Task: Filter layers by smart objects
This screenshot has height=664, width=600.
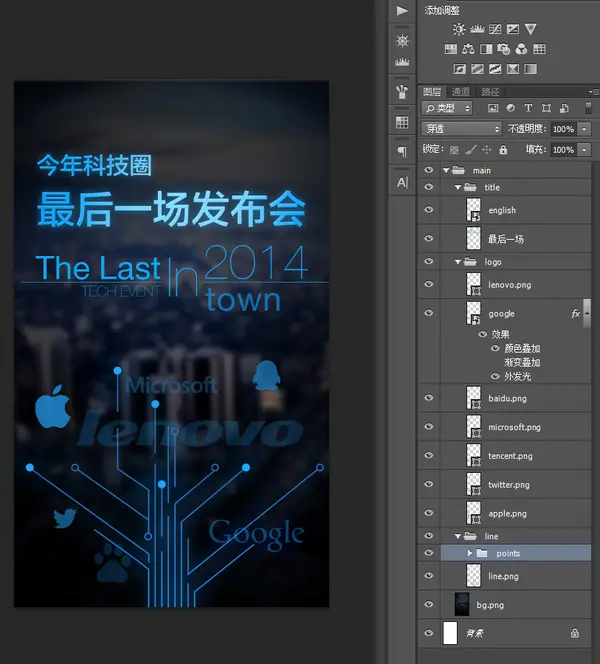Action: click(x=564, y=108)
